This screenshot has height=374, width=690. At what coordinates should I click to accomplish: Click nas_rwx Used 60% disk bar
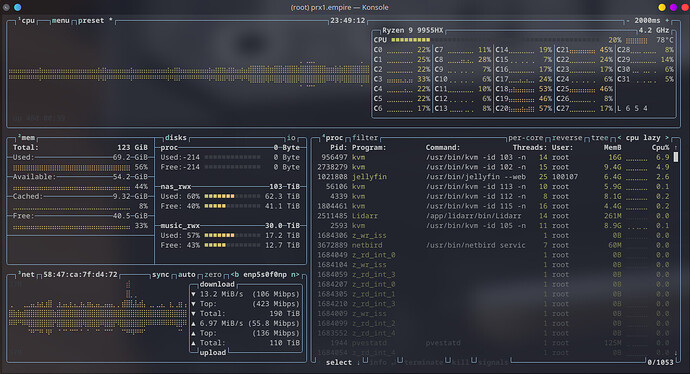[232, 196]
